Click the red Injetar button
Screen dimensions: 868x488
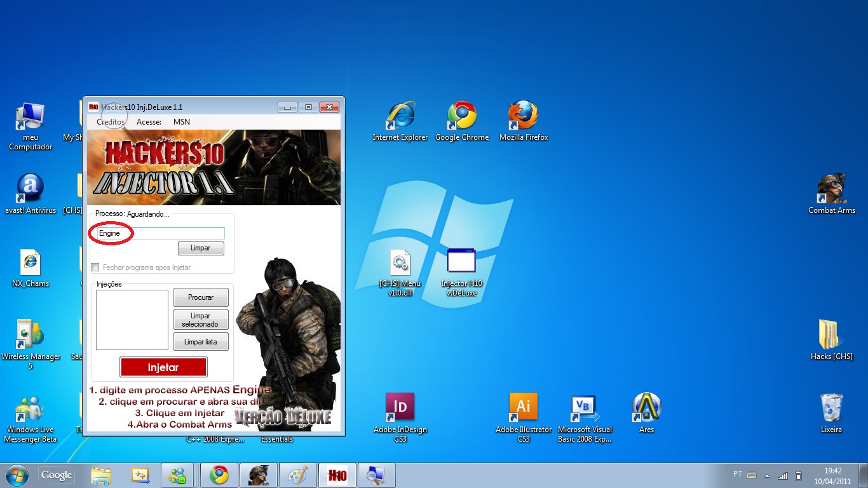point(163,367)
